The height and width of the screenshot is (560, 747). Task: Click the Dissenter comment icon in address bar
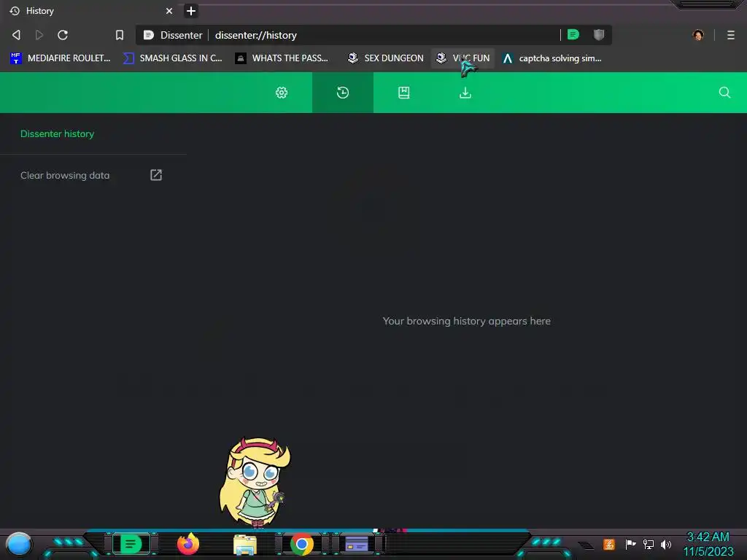point(573,34)
